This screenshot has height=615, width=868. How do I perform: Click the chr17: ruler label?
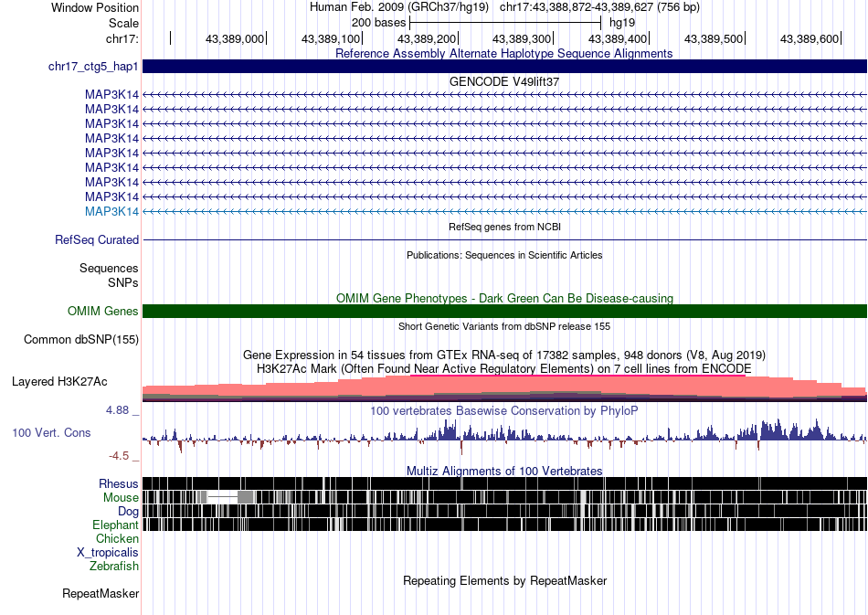click(x=122, y=38)
